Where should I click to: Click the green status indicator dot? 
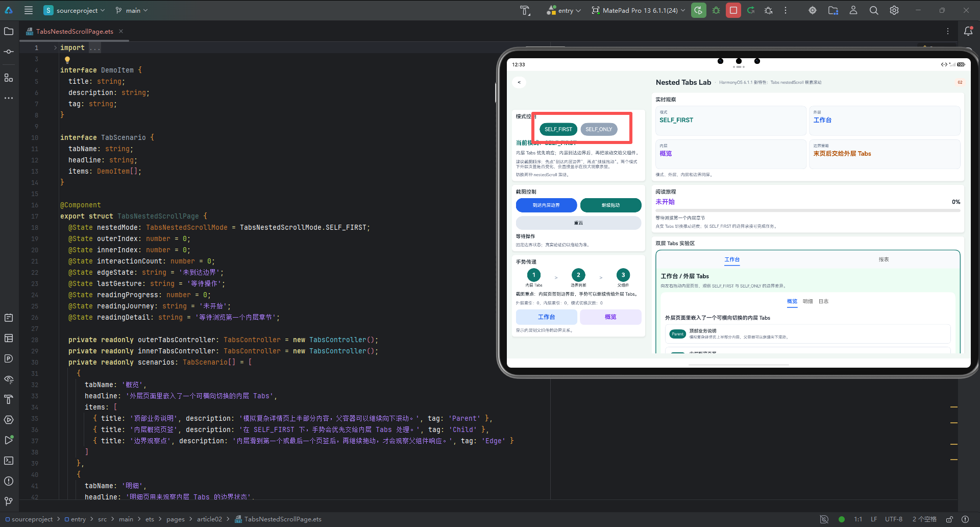842,519
